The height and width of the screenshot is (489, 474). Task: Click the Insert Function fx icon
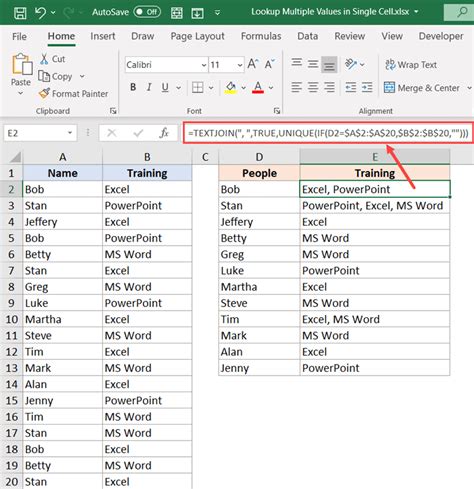click(164, 133)
